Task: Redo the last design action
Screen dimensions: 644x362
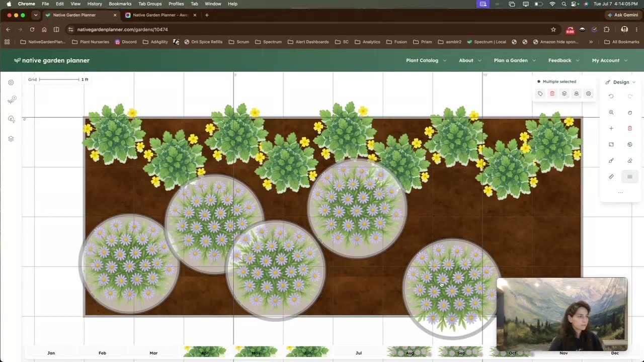Action: [x=630, y=96]
